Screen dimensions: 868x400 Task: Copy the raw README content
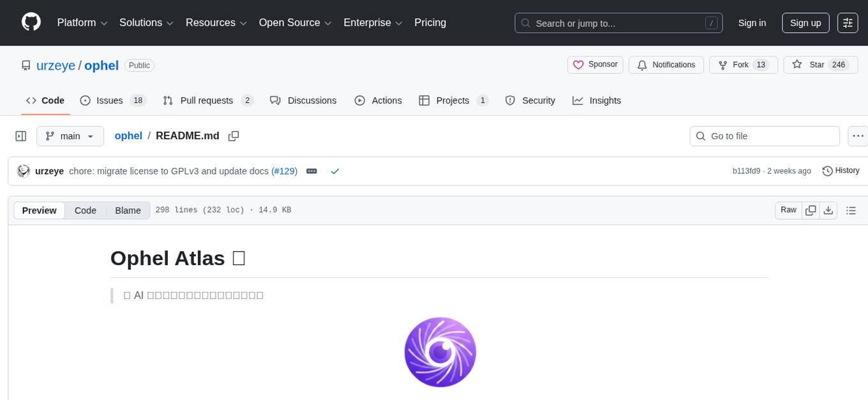811,210
